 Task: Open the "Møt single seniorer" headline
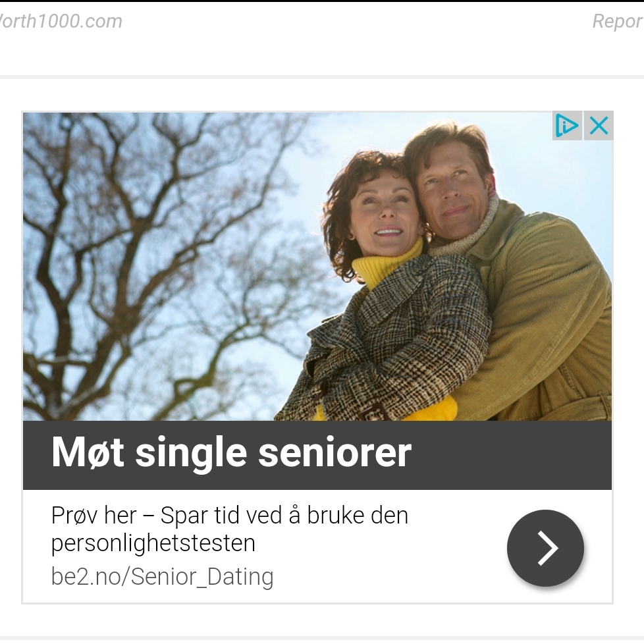[x=231, y=452]
